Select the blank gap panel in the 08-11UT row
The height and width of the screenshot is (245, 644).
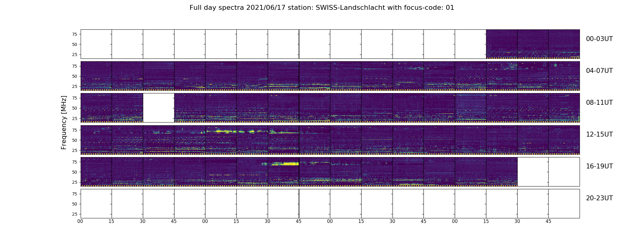click(159, 108)
